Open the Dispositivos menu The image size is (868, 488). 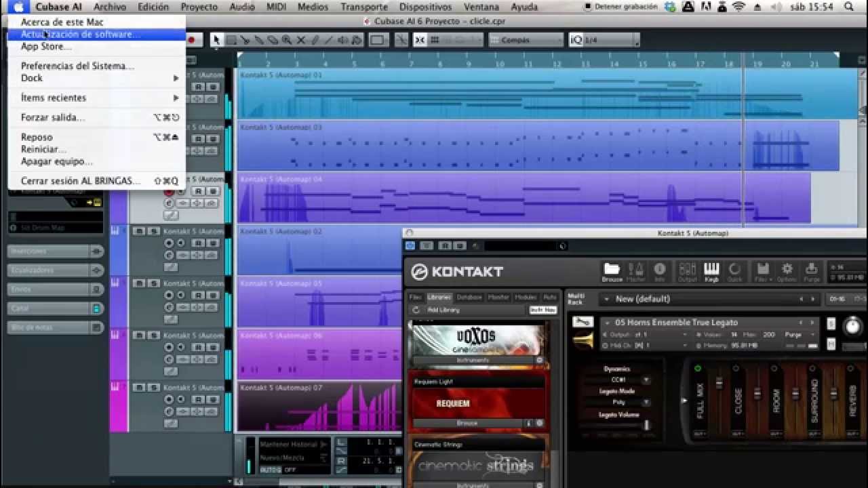pos(425,7)
